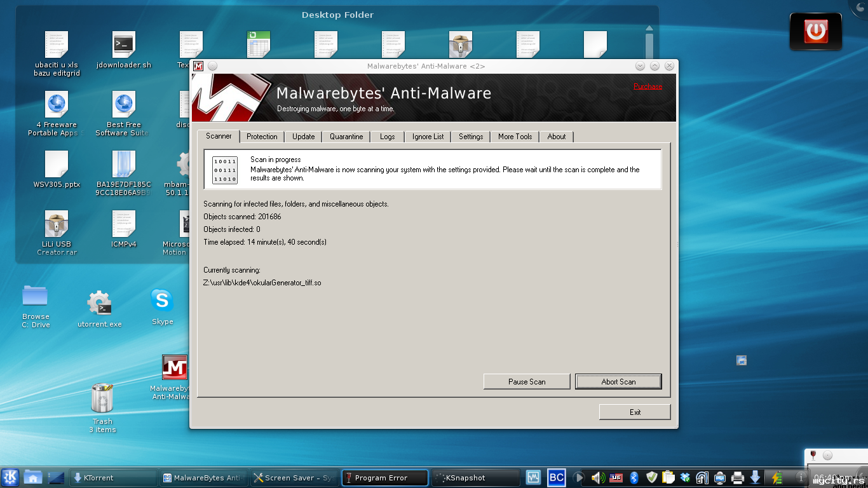Expand hidden system tray icons arrow
This screenshot has width=868, height=488.
[577, 477]
